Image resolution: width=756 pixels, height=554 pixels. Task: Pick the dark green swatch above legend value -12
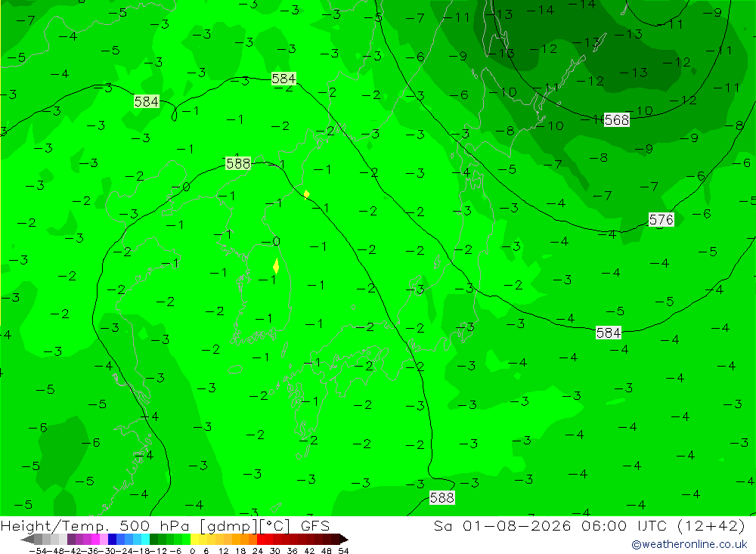click(x=153, y=540)
